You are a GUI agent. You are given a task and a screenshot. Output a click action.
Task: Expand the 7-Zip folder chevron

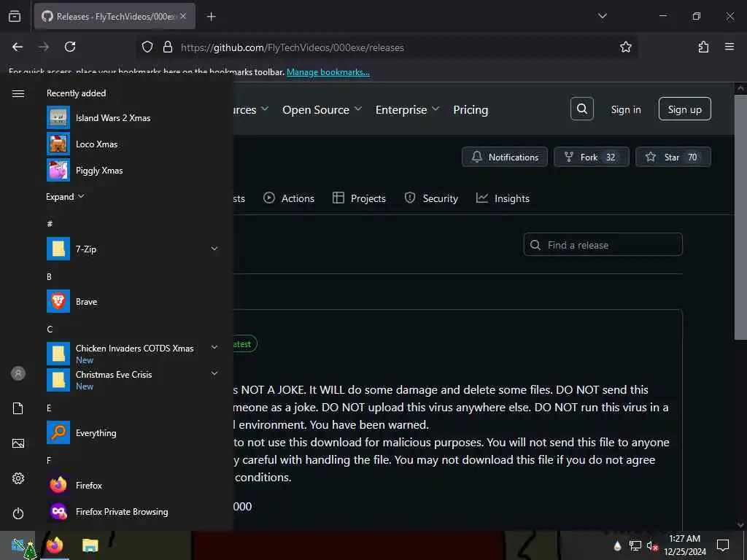click(x=214, y=249)
